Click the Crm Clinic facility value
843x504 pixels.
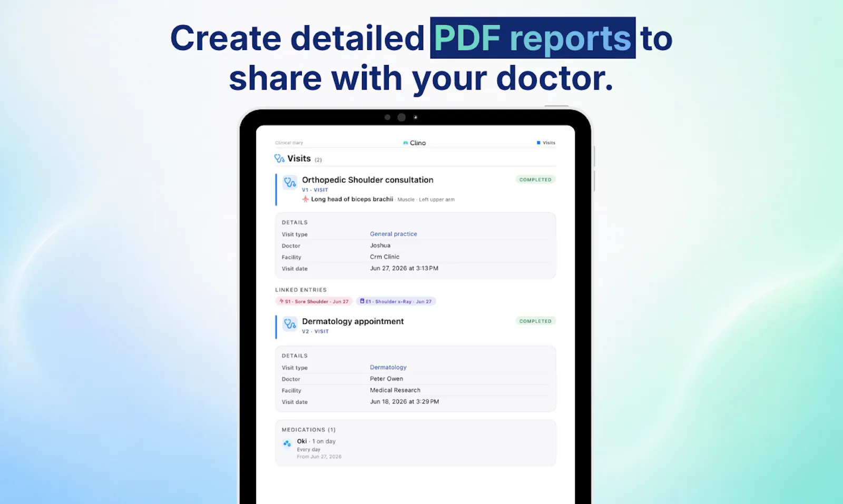point(385,257)
